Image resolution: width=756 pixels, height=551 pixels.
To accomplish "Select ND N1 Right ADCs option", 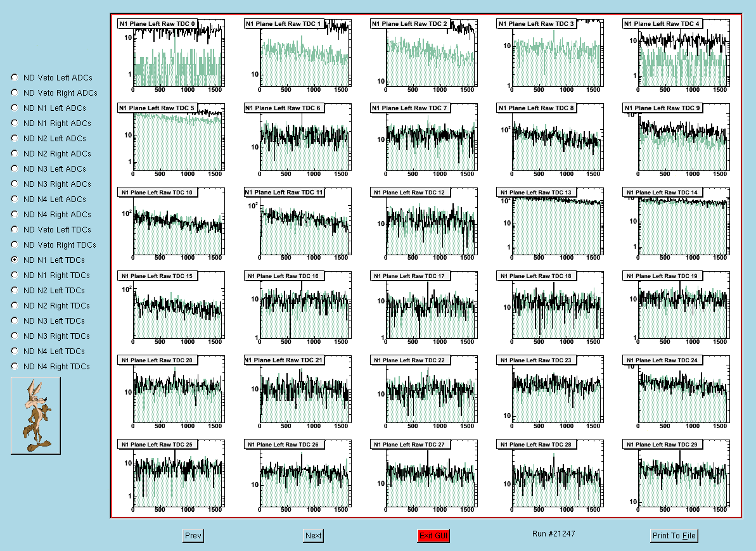I will (15, 123).
